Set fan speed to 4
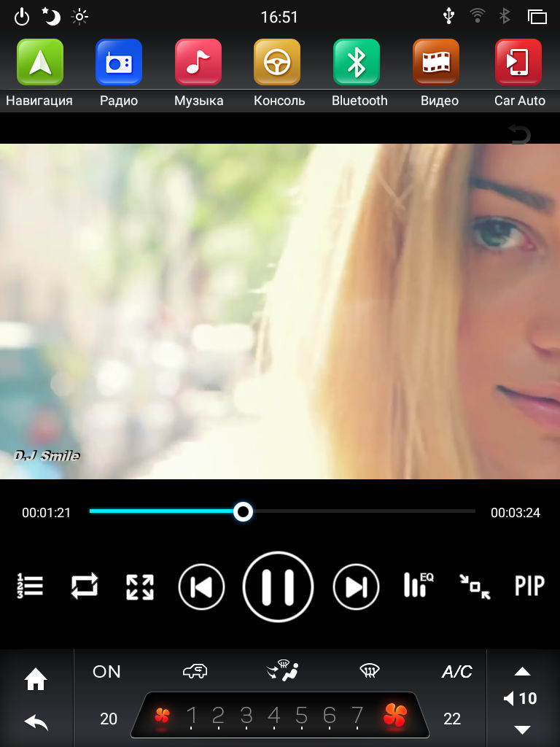 tap(274, 716)
